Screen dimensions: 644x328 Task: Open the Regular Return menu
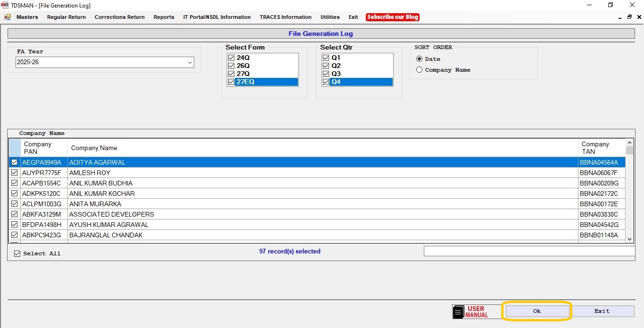pos(66,17)
